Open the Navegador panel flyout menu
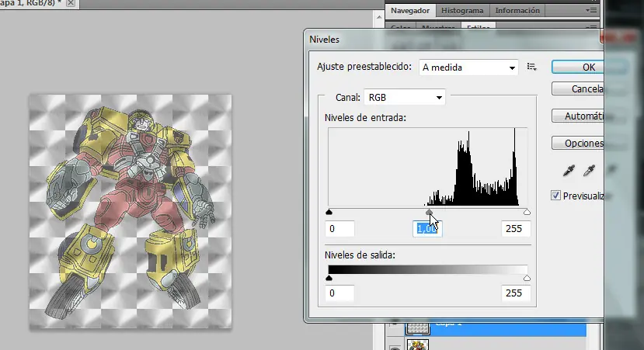644x350 pixels. coord(591,10)
